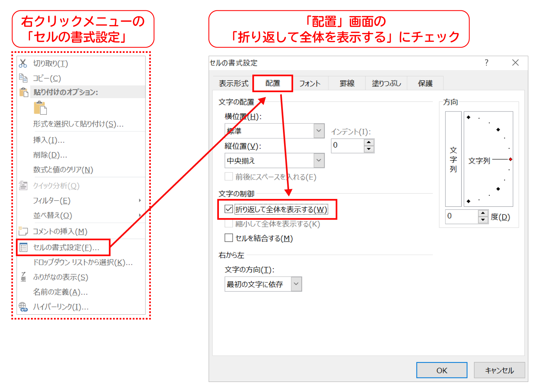Click the Hyperlink globe icon
Screen dimensions: 540x392
pos(23,307)
